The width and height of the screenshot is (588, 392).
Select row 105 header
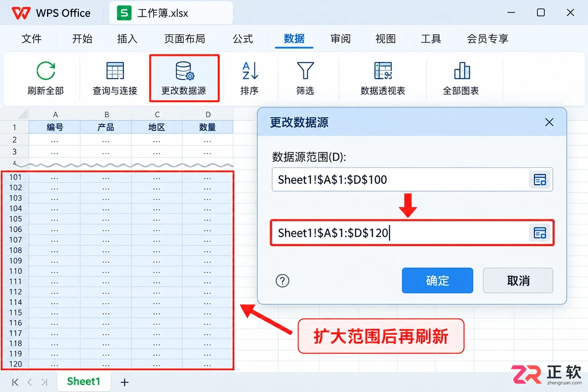click(x=16, y=219)
